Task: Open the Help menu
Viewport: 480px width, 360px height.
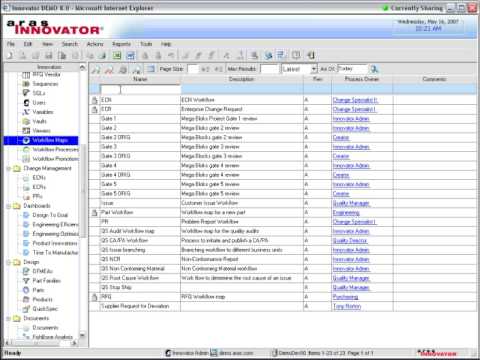Action: tap(166, 44)
